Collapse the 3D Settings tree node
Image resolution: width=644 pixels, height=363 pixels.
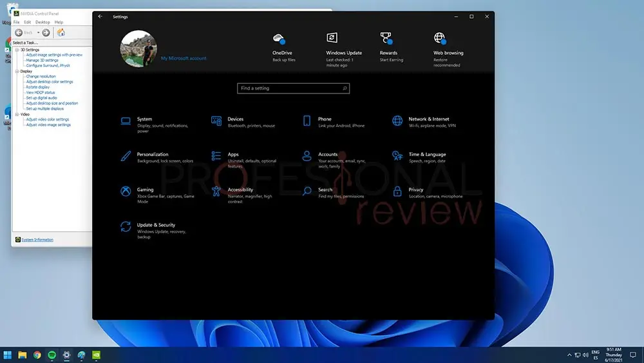17,50
